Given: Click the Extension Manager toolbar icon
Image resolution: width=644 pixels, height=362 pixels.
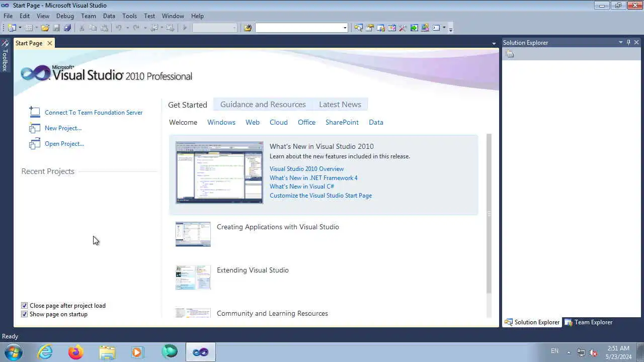Looking at the screenshot, I should (x=425, y=28).
